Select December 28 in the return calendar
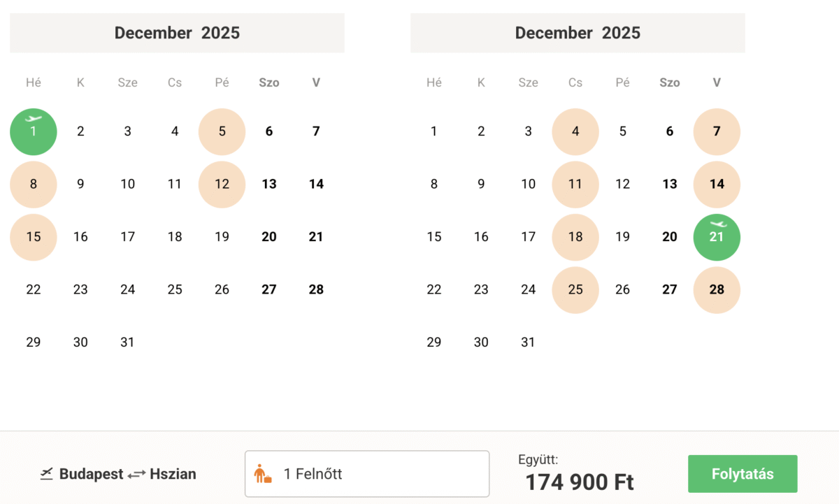 [x=717, y=289]
